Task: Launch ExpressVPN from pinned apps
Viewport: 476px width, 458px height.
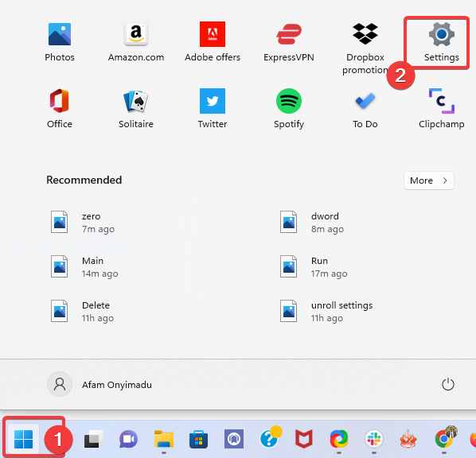Action: (x=289, y=42)
